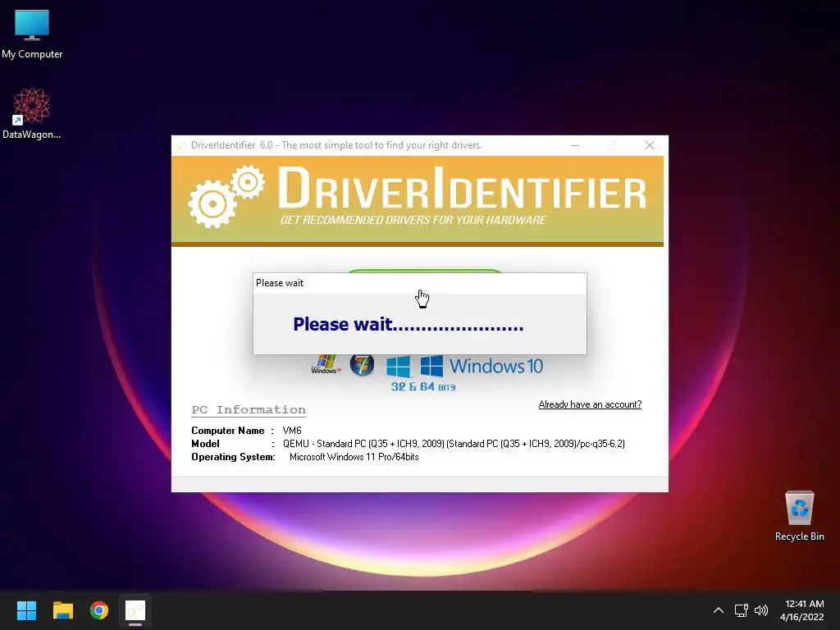Show hidden system tray icons
840x630 pixels.
click(x=719, y=610)
